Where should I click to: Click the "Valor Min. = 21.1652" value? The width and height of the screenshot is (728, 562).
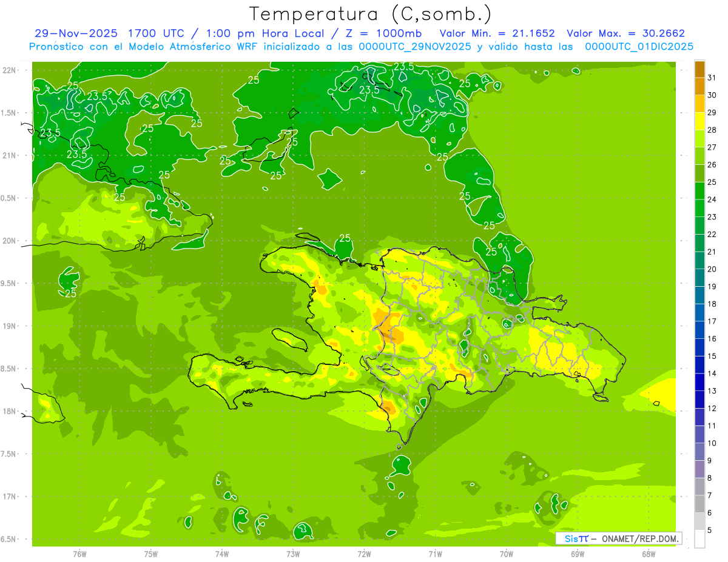(497, 33)
